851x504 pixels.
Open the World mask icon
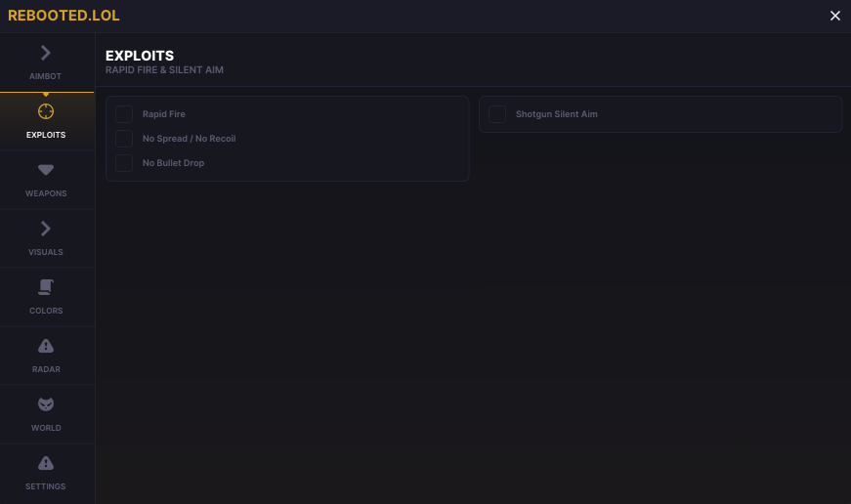(x=46, y=404)
